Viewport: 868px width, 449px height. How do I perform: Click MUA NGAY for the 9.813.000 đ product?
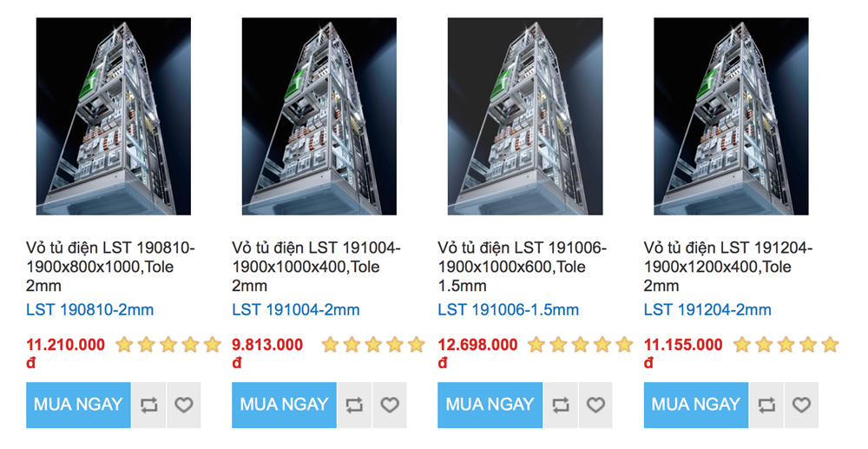[284, 405]
